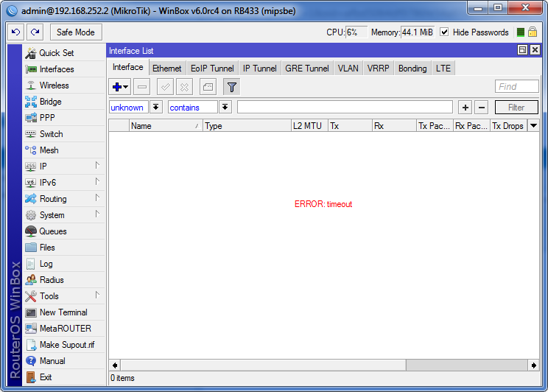This screenshot has height=392, width=548.
Task: Open Log in the sidebar
Action: [x=64, y=264]
